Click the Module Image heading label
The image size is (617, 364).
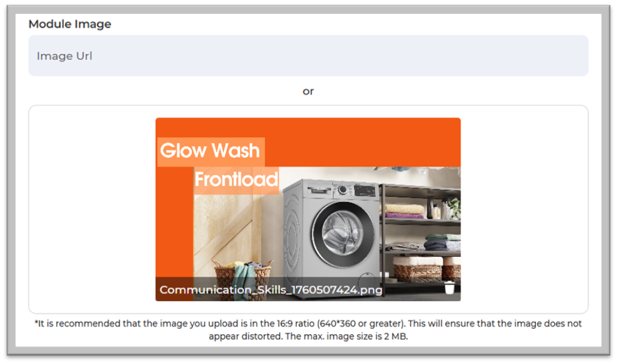click(x=69, y=24)
